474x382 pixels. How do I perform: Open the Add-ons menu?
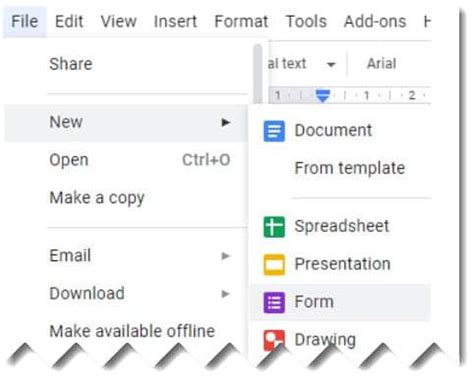pyautogui.click(x=375, y=22)
